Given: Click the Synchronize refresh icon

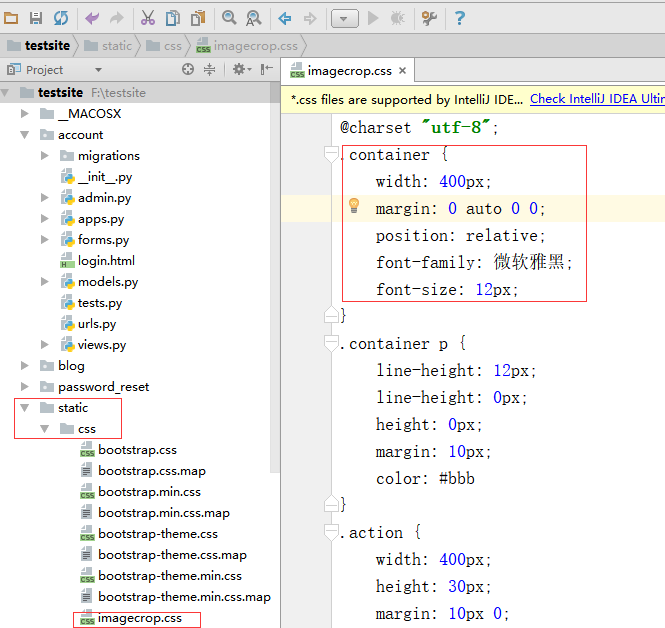Looking at the screenshot, I should [61, 18].
